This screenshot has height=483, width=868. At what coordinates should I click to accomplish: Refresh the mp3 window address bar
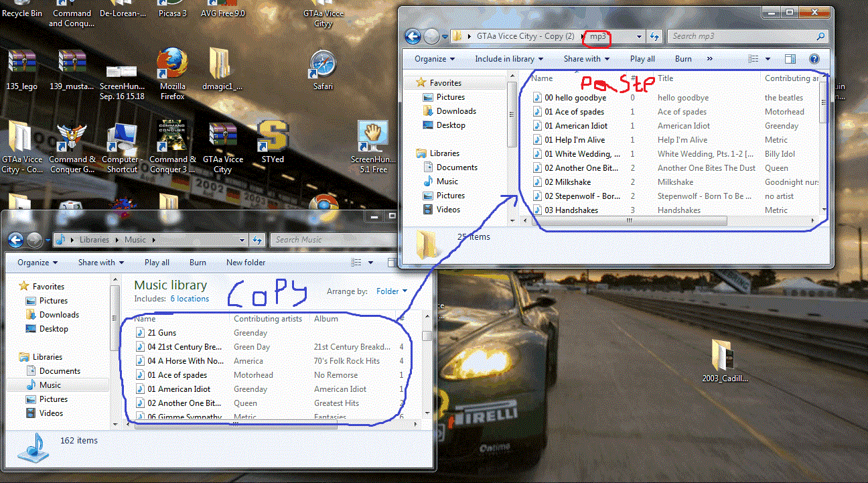[655, 36]
